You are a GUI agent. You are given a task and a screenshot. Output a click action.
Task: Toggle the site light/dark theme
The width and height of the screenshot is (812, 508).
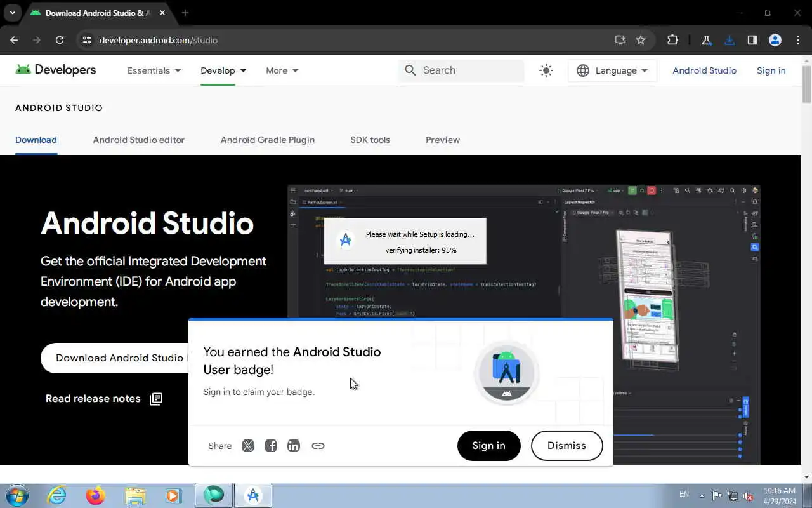(x=546, y=70)
